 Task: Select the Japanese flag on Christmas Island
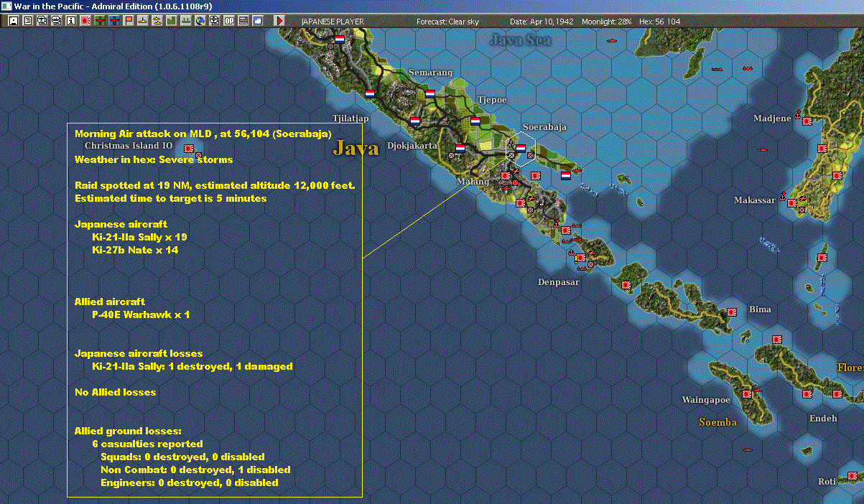coord(190,148)
